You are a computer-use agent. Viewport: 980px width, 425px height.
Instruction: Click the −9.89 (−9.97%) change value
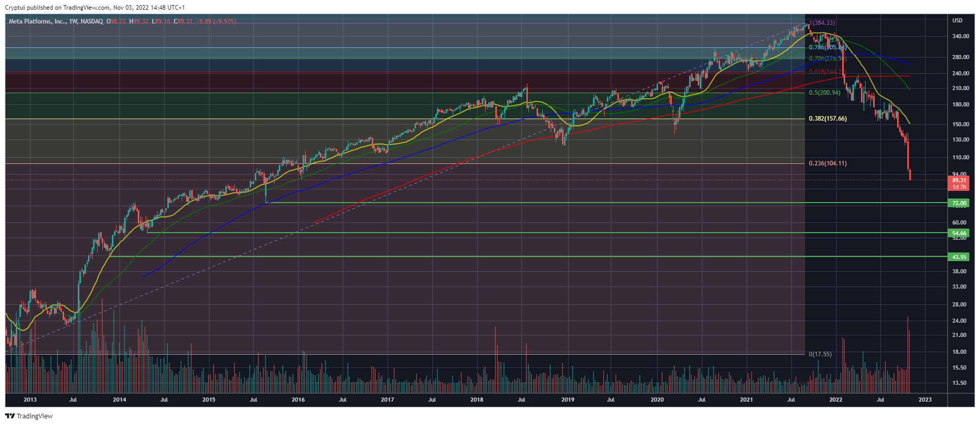217,21
